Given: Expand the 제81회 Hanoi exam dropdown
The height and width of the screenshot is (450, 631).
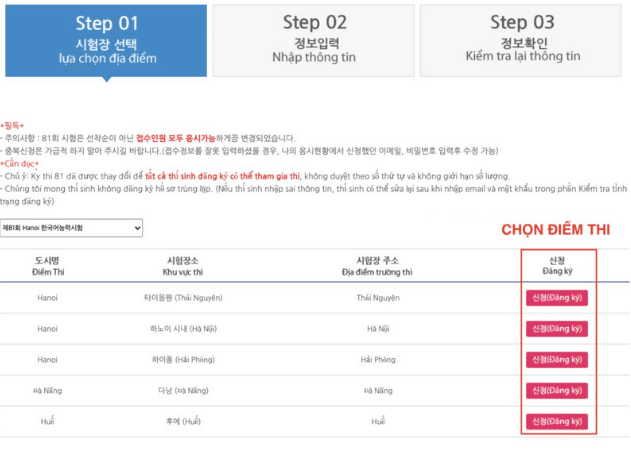Looking at the screenshot, I should 71,229.
